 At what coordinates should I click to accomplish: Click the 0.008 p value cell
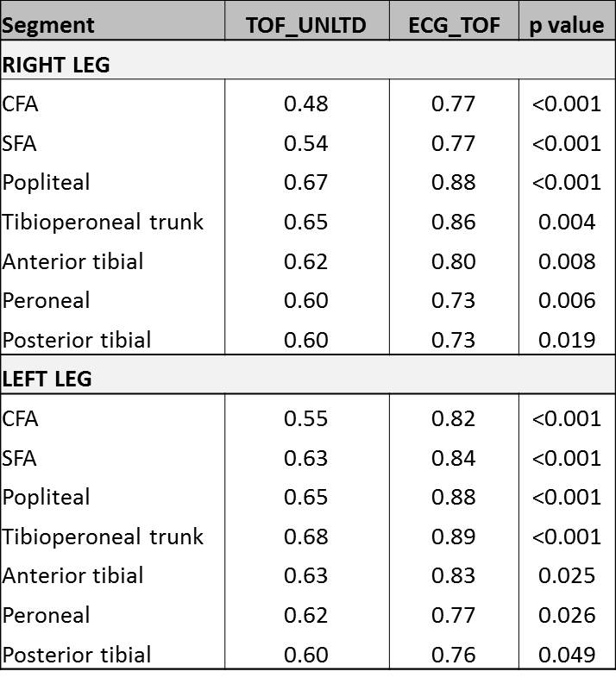click(566, 261)
